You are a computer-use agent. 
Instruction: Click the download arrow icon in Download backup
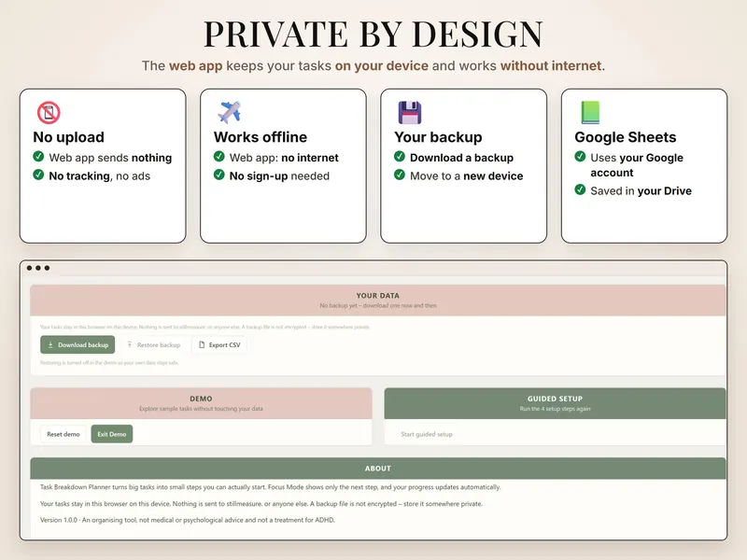coord(50,344)
